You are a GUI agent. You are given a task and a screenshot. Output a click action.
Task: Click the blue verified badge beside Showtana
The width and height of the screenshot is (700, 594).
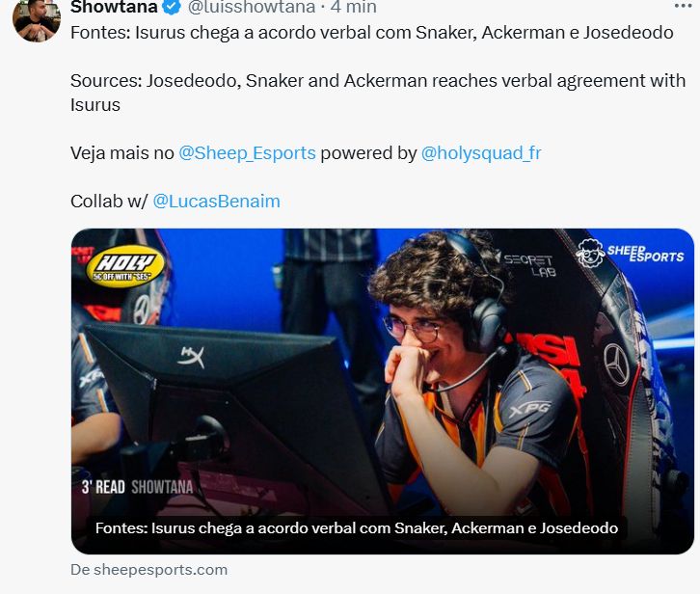[172, 7]
